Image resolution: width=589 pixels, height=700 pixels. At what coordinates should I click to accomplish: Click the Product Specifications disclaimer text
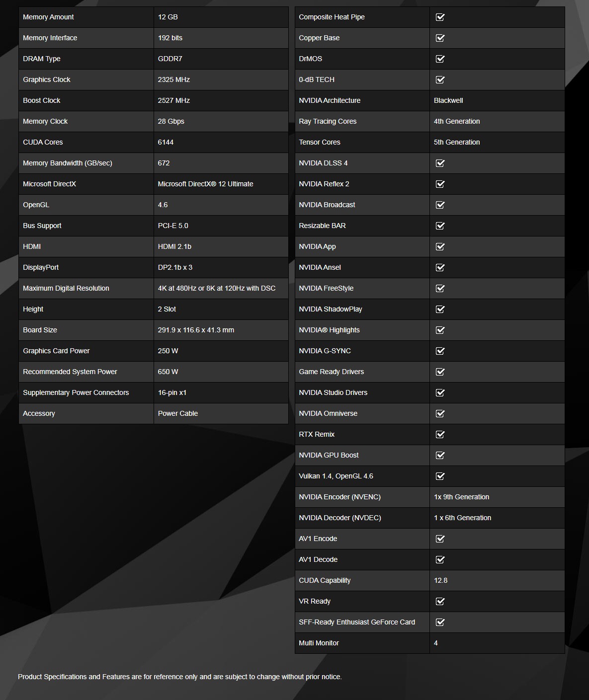180,677
